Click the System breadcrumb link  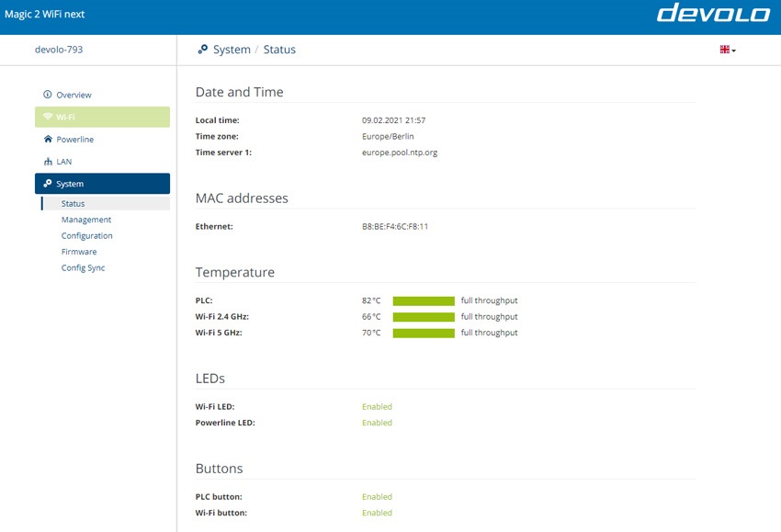click(232, 50)
